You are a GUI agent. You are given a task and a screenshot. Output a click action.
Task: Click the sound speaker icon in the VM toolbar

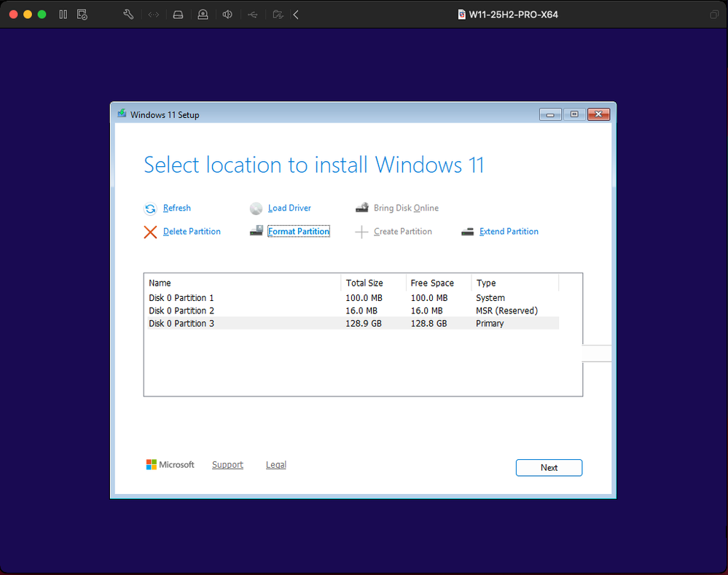[x=227, y=15]
